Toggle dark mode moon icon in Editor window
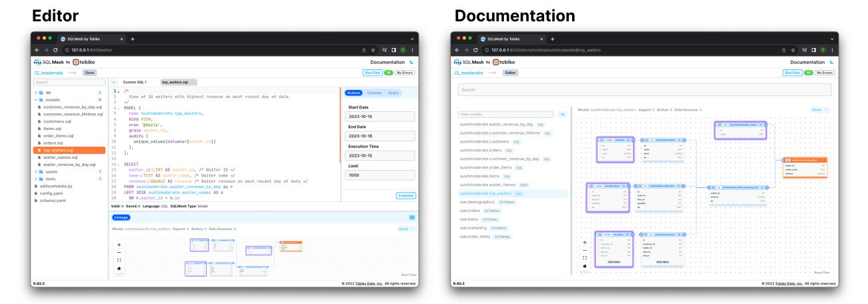This screenshot has width=868, height=304. (x=412, y=61)
